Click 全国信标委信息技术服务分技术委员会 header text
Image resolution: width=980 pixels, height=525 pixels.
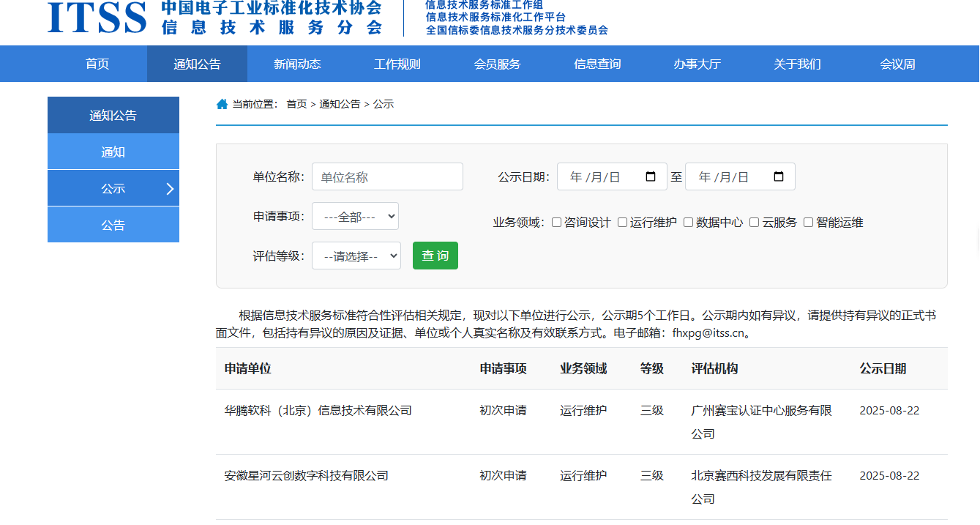coord(517,30)
